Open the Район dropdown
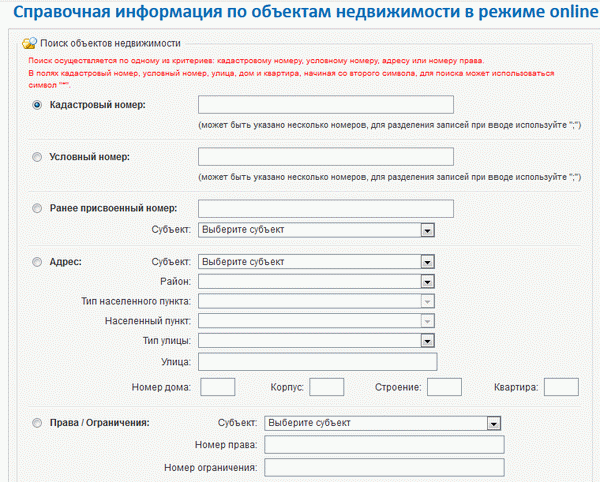Viewport: 600px width, 482px height. (x=316, y=282)
